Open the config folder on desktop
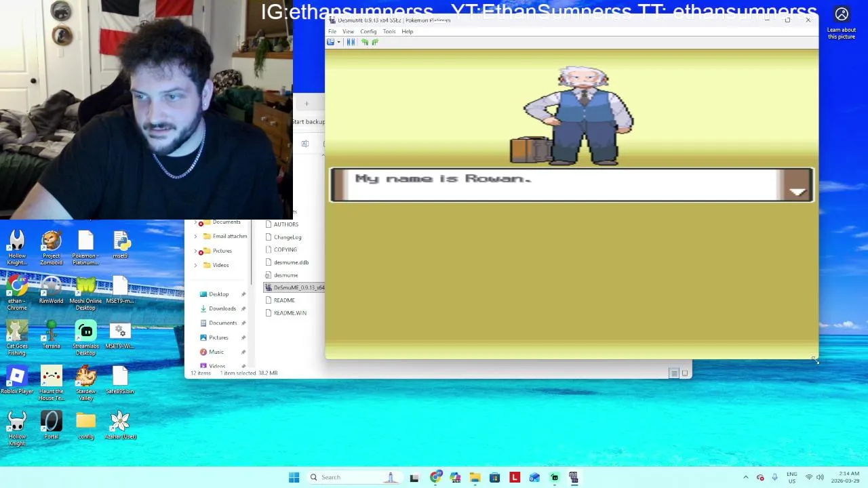 pyautogui.click(x=85, y=426)
